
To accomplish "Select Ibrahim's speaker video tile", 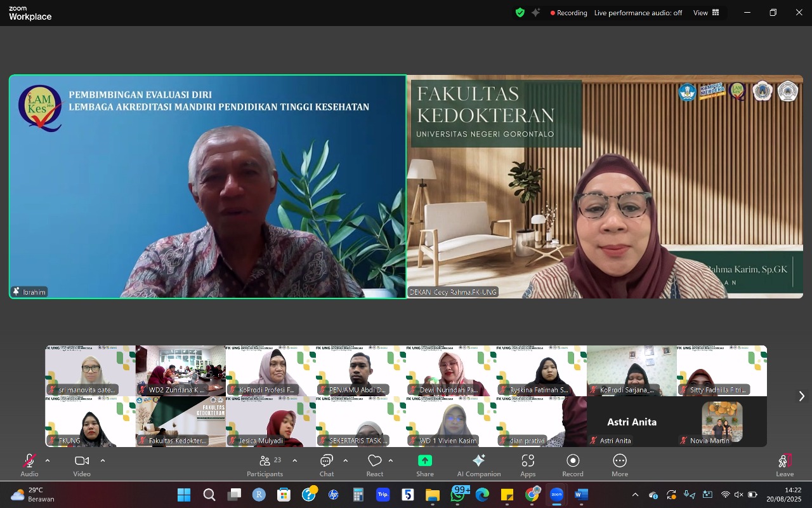I will [x=207, y=187].
